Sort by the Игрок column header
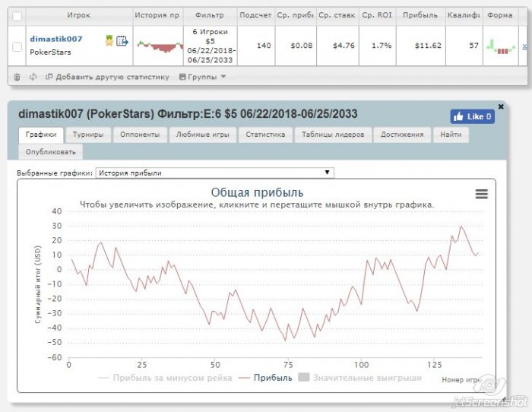The height and width of the screenshot is (412, 532). coord(79,15)
